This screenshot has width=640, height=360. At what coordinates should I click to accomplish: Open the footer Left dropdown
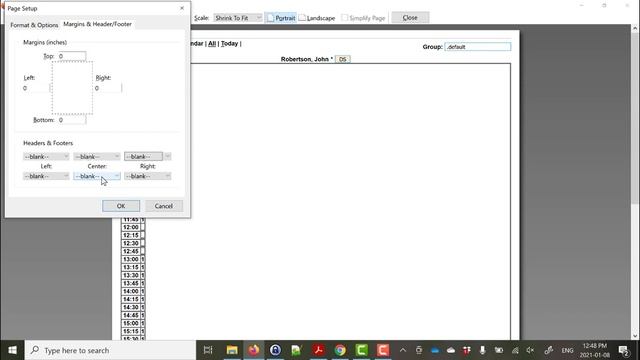pos(46,176)
